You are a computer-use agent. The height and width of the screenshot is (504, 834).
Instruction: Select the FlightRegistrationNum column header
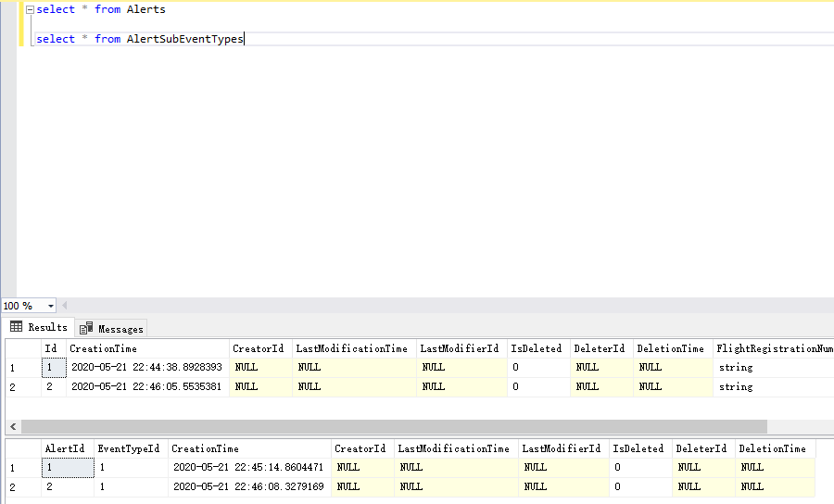[x=774, y=348]
